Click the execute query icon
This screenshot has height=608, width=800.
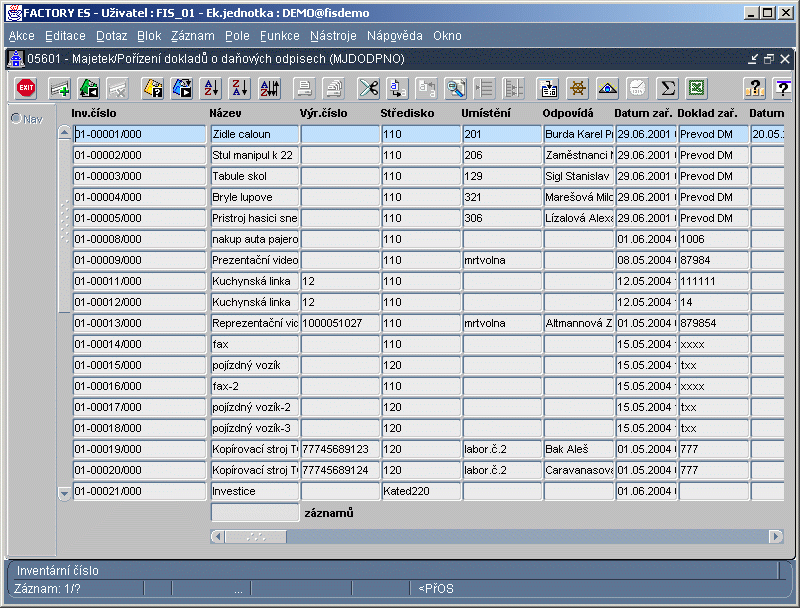[x=182, y=88]
